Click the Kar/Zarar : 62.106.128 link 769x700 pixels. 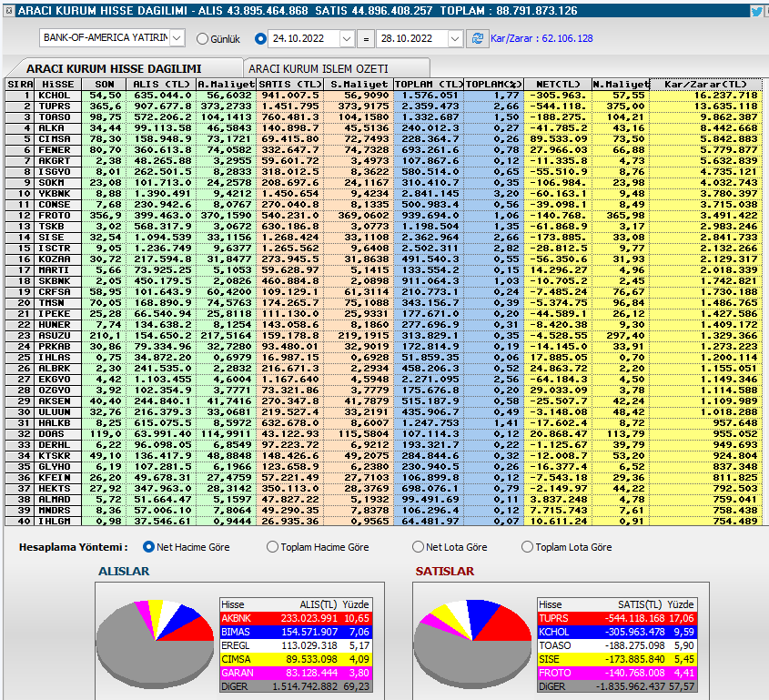pyautogui.click(x=541, y=38)
